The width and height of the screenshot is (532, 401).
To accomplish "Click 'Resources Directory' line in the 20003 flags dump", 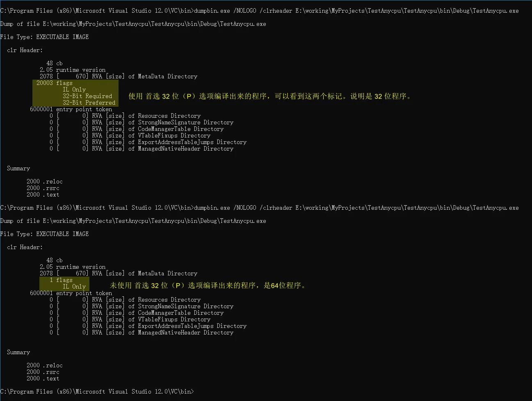I will click(x=125, y=116).
